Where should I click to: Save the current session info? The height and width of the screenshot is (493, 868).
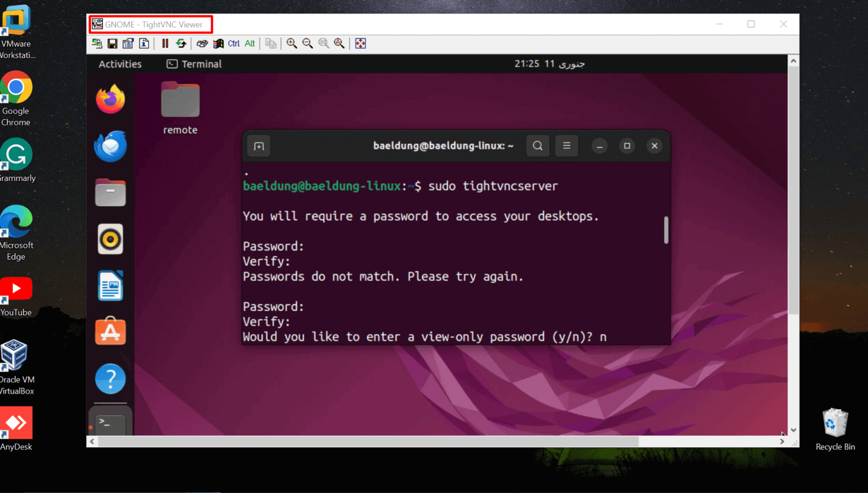112,43
